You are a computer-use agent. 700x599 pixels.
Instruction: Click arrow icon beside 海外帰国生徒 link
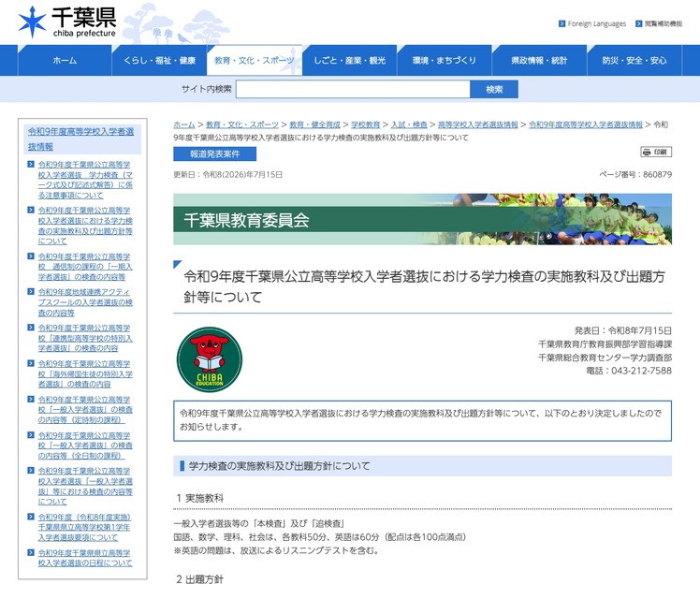[x=31, y=363]
